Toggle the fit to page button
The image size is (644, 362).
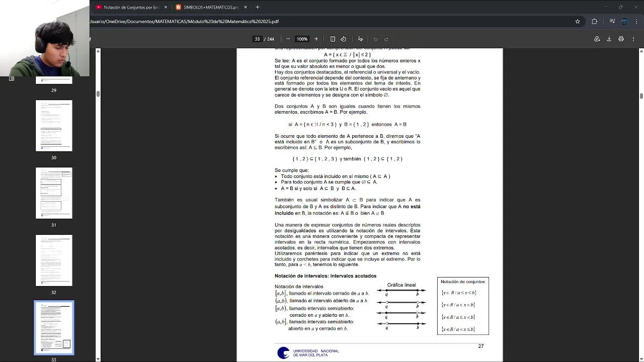tap(333, 39)
